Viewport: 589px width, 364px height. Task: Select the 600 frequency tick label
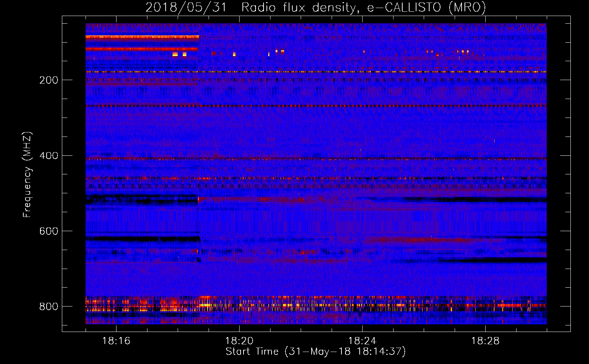[x=49, y=232]
